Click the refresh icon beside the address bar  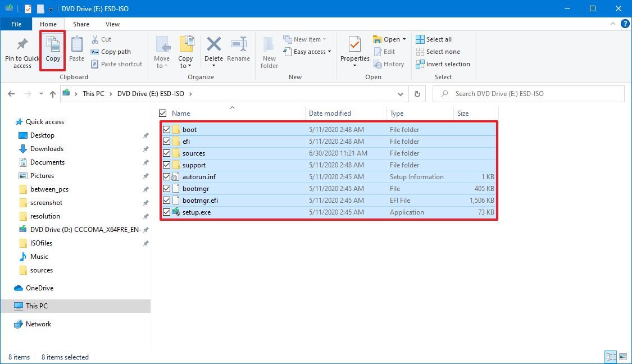click(417, 94)
